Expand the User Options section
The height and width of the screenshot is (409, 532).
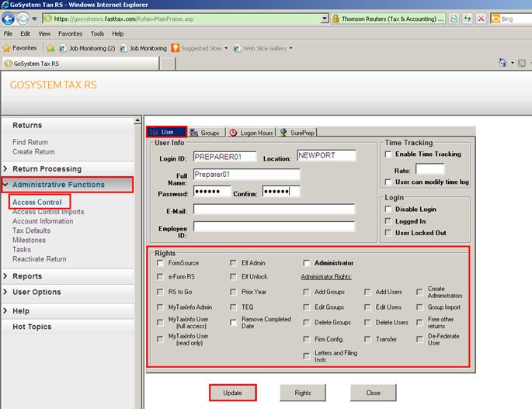click(x=36, y=292)
